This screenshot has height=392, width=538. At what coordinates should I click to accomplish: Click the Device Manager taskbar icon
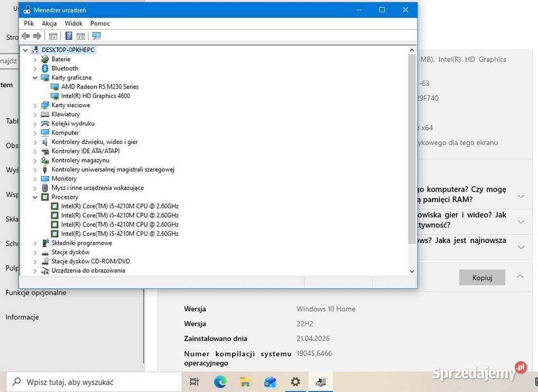(x=321, y=382)
